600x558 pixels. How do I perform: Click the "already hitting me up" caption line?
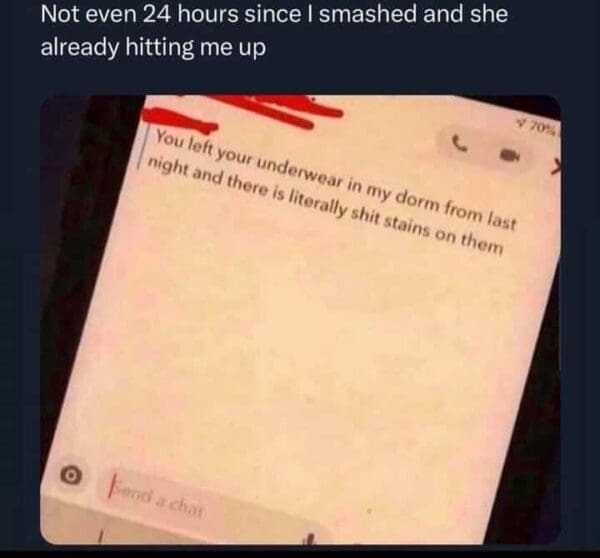point(153,47)
